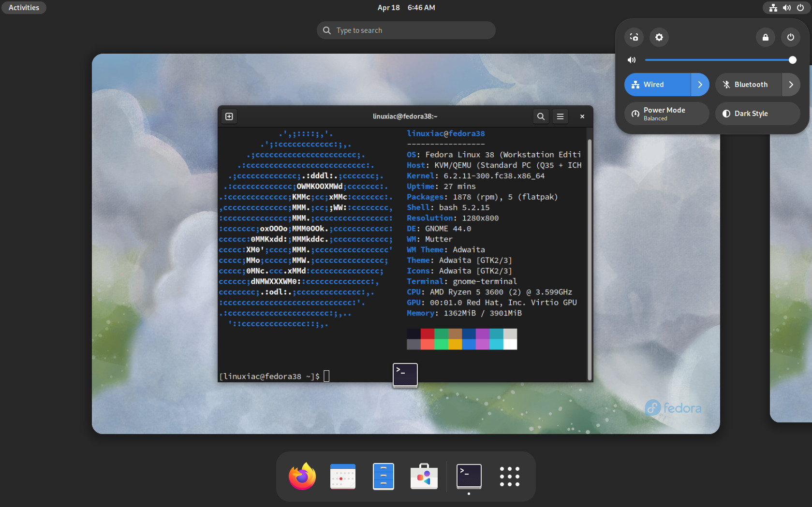
Task: Click the 'Resolution: 1280x800' line
Action: tap(453, 218)
